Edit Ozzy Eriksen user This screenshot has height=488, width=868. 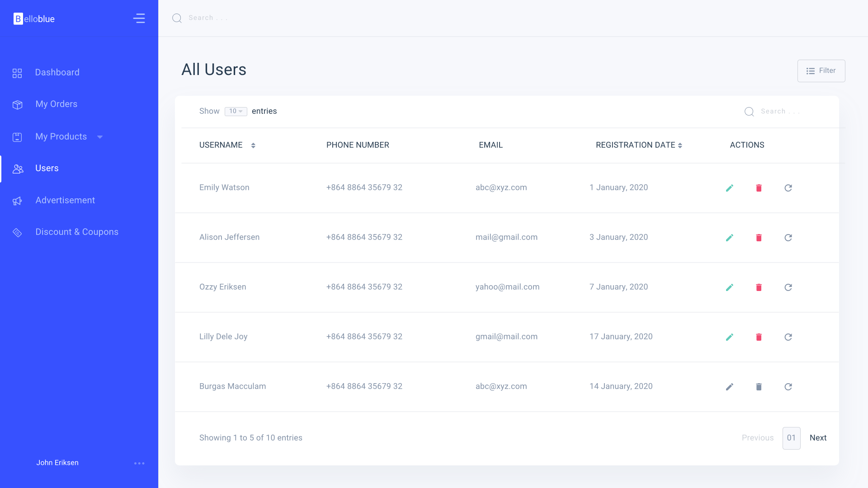tap(730, 287)
